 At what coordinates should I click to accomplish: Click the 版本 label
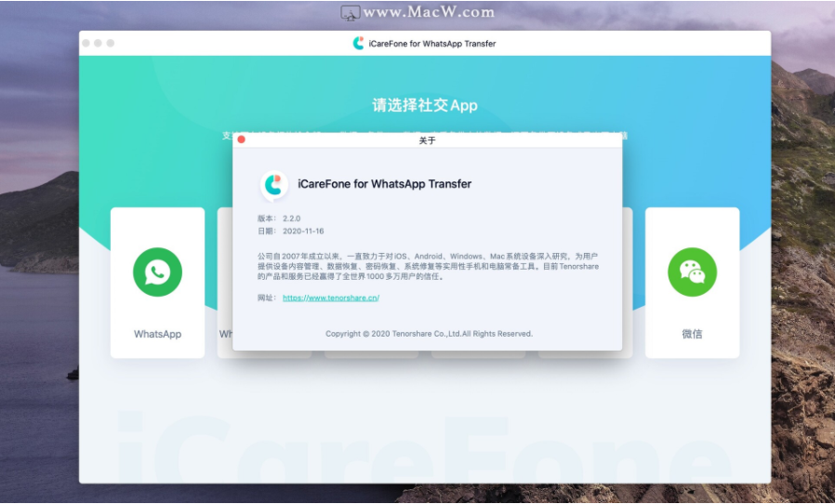tap(266, 219)
